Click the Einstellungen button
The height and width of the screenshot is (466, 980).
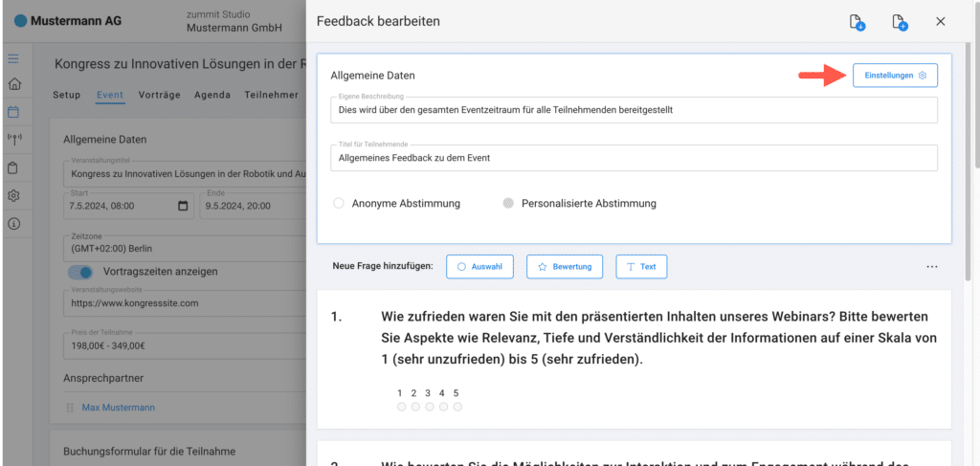[x=895, y=76]
